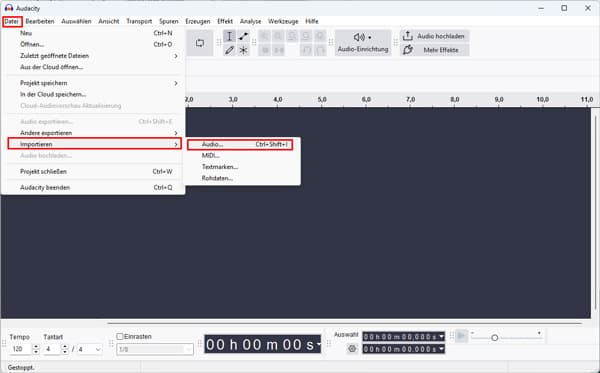600x373 pixels.
Task: Click the Audacity headphone icon in title bar
Action: point(9,8)
